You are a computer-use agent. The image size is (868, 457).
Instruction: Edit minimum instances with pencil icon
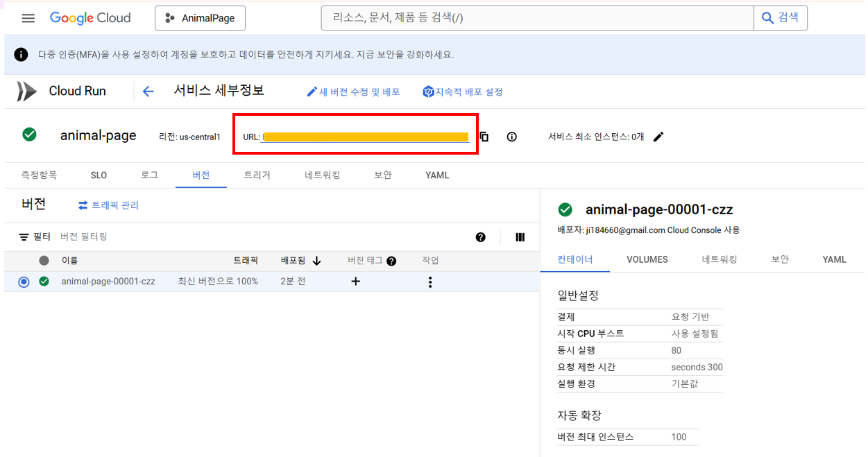click(658, 137)
